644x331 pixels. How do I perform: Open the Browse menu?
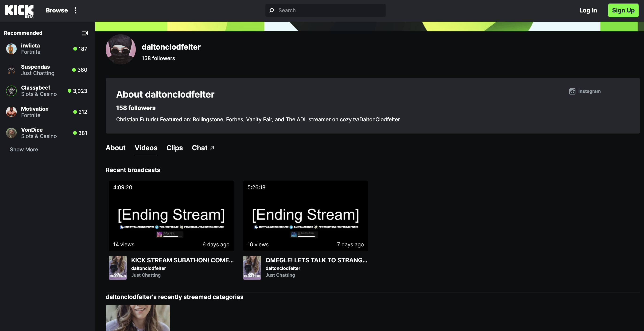[x=57, y=11]
